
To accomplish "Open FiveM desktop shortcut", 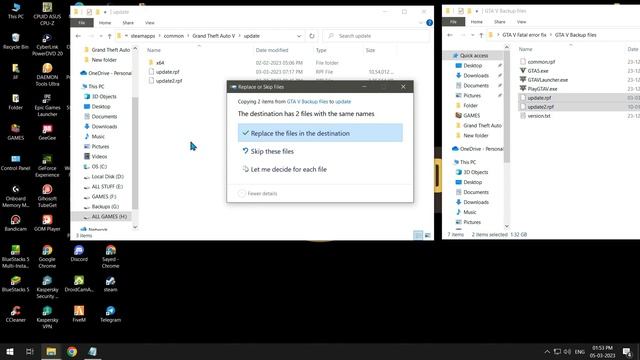I will [x=79, y=314].
